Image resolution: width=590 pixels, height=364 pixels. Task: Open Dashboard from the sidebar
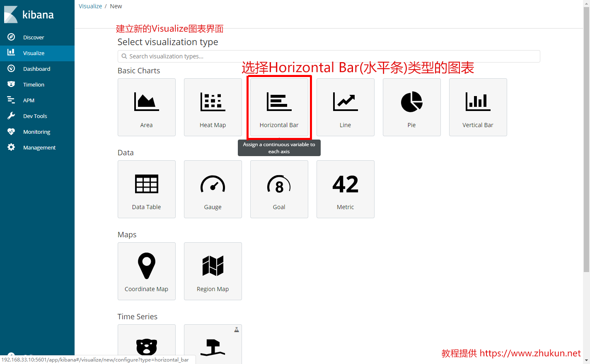click(x=37, y=69)
